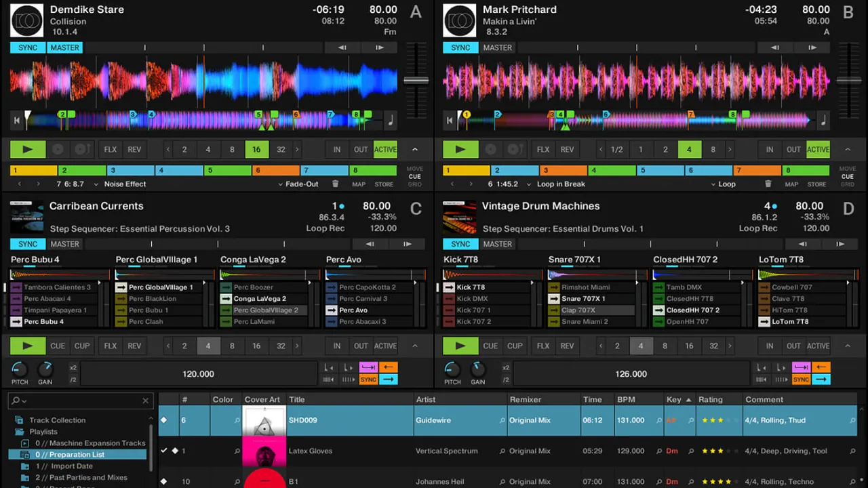Click the Deck A cue-type icon next to FLX
Screen dimensions: 868x488
pos(82,149)
